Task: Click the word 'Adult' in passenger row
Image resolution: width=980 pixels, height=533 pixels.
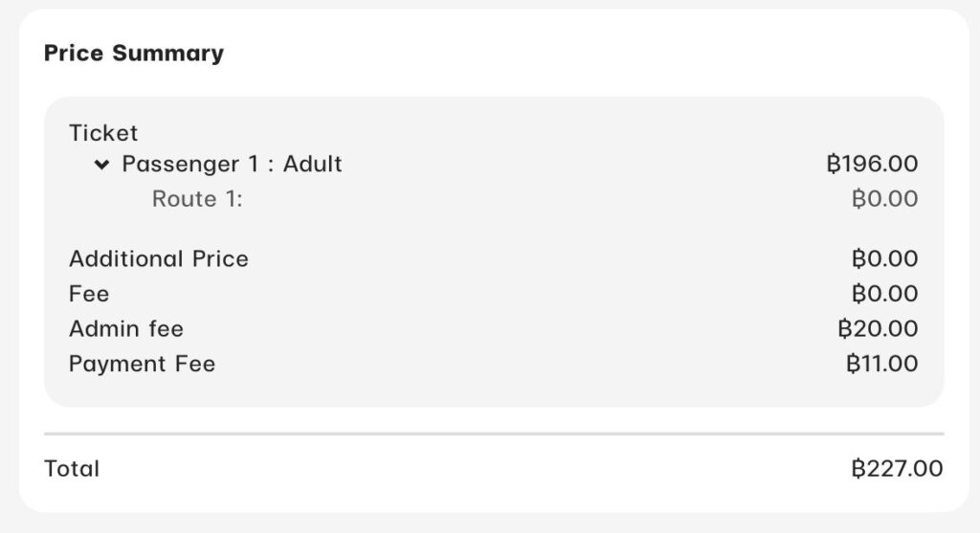Action: click(x=312, y=165)
